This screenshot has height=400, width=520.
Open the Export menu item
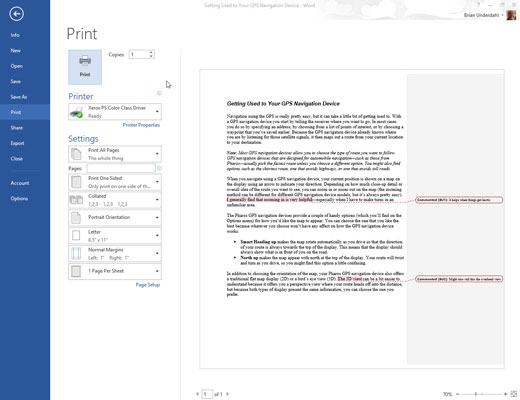point(17,143)
